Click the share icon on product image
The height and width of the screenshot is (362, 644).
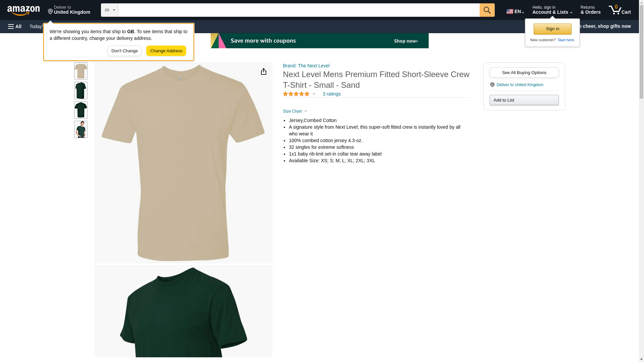[x=264, y=71]
